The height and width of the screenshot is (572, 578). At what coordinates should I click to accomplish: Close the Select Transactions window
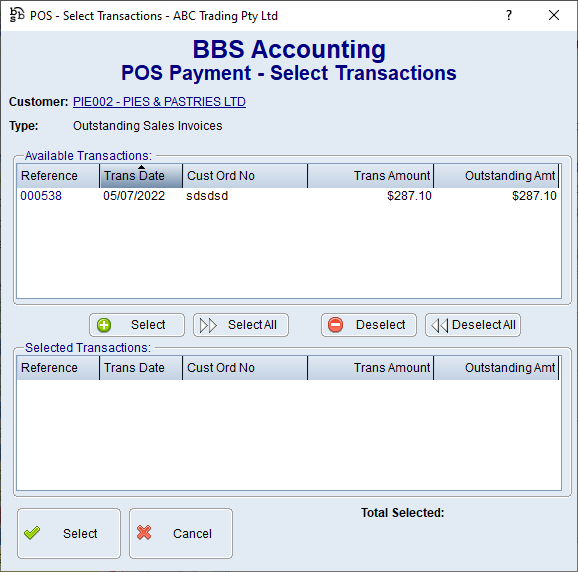[x=554, y=15]
